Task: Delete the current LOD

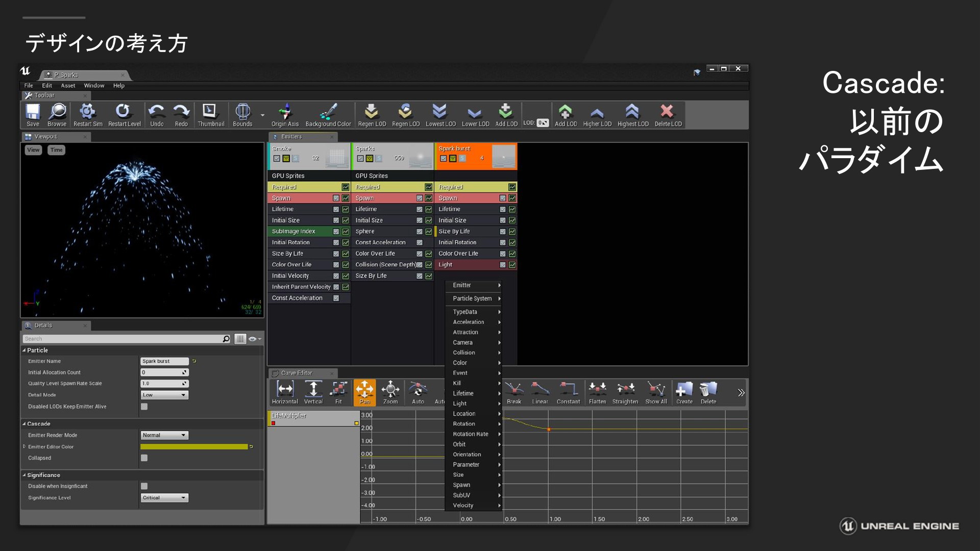Action: [668, 115]
